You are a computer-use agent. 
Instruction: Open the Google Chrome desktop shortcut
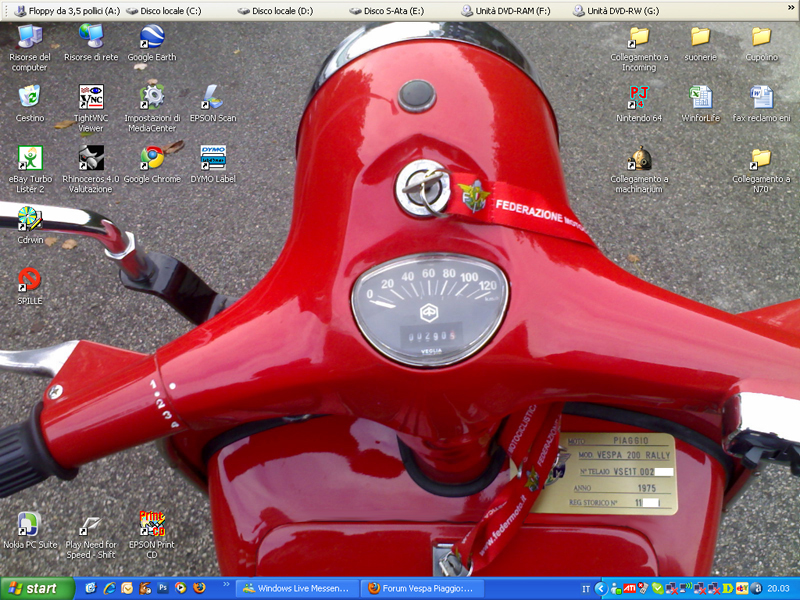[152, 164]
